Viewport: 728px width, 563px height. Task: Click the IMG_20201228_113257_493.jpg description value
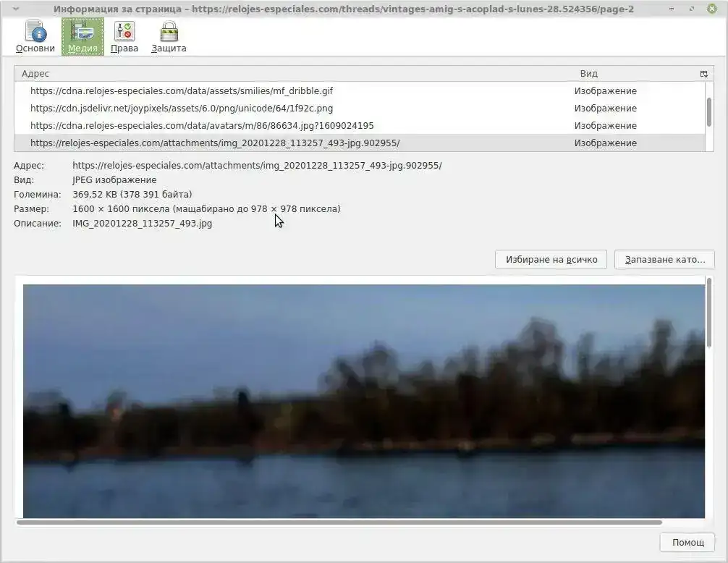point(142,224)
